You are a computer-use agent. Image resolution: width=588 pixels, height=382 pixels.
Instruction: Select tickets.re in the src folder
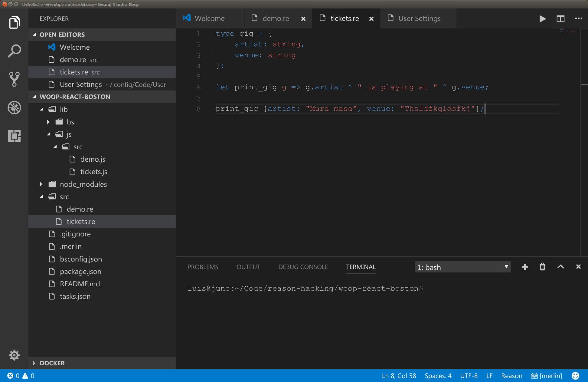click(80, 221)
